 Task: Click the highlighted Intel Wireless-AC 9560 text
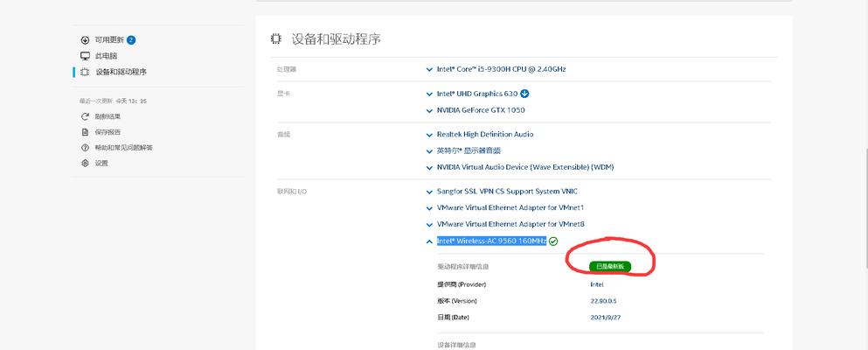pyautogui.click(x=491, y=241)
